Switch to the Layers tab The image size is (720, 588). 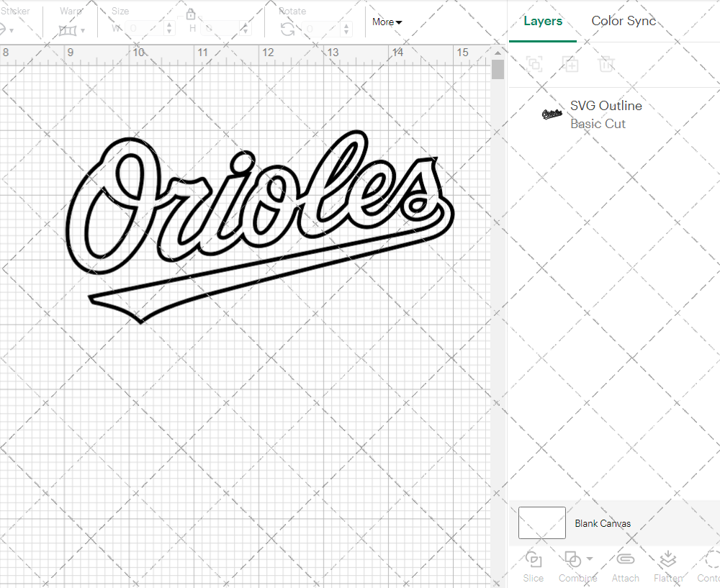[543, 21]
